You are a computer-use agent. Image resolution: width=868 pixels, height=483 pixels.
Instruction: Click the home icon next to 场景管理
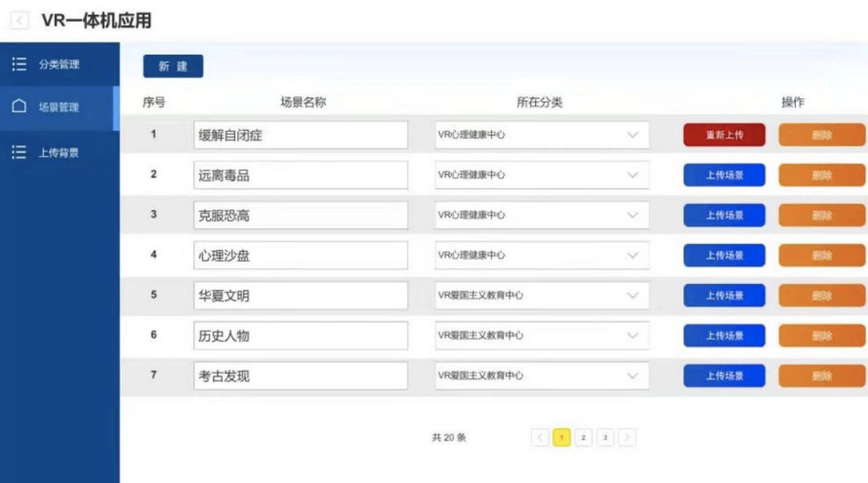(x=19, y=106)
